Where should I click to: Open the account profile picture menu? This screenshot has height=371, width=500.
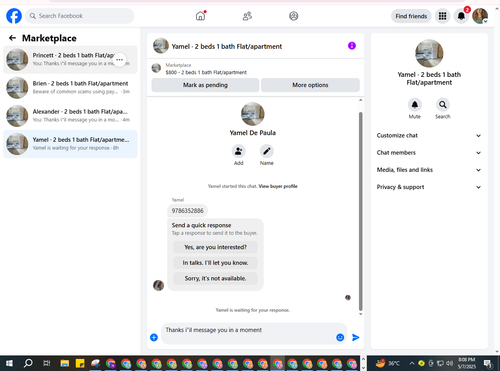[x=480, y=16]
